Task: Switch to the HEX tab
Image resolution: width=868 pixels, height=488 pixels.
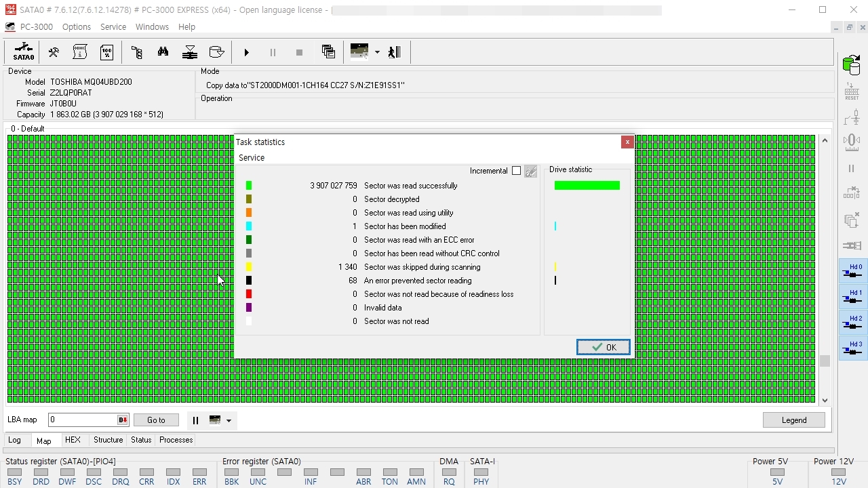Action: coord(73,440)
